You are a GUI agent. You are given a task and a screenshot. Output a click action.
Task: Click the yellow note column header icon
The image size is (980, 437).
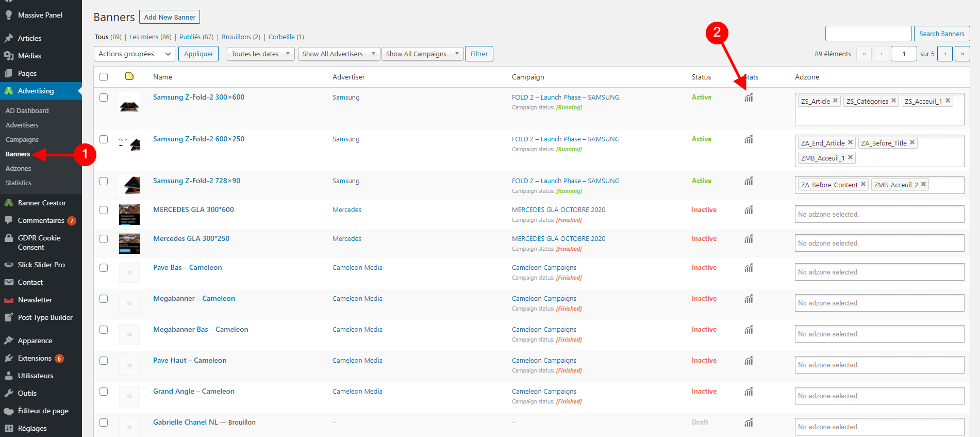pos(129,76)
